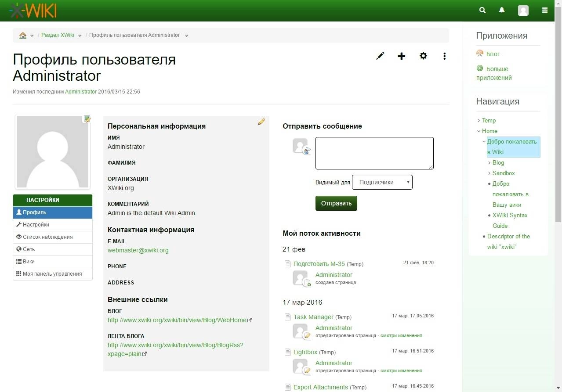Open Больше приложений link

(494, 73)
